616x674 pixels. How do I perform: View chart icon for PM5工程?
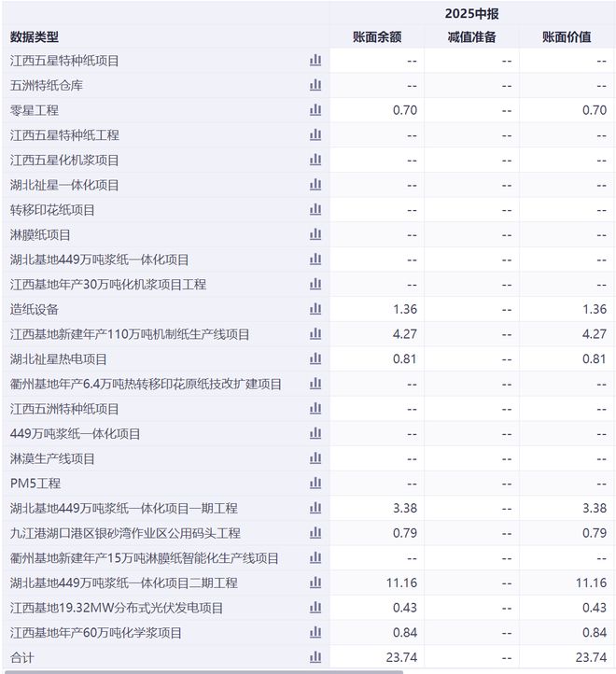(x=315, y=484)
